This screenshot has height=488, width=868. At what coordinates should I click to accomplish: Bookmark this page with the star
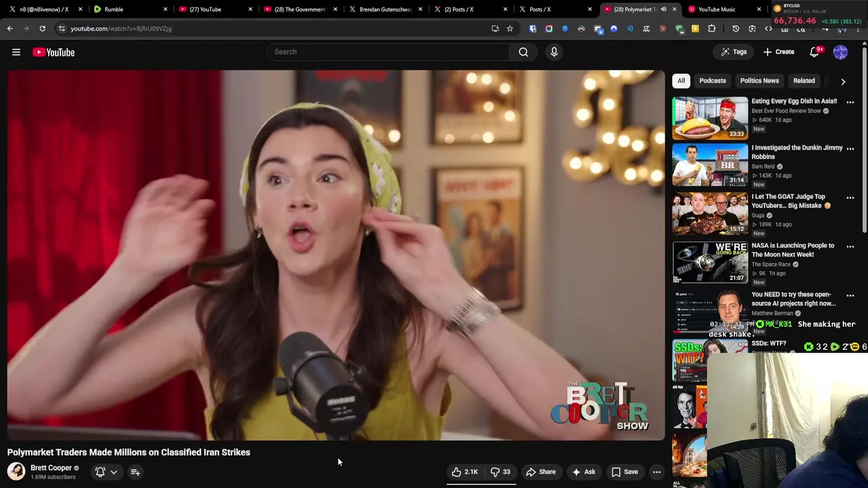[x=510, y=28]
